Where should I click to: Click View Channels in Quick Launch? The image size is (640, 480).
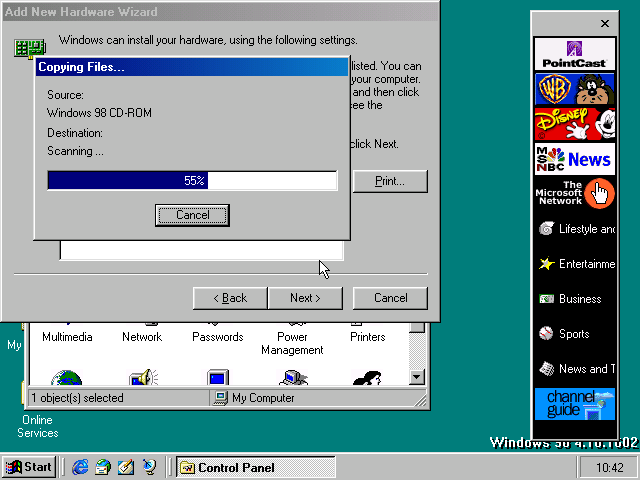[149, 467]
